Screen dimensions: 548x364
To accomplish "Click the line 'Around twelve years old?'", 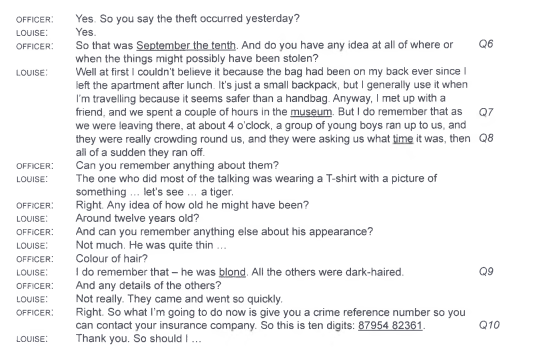I will click(x=137, y=218).
